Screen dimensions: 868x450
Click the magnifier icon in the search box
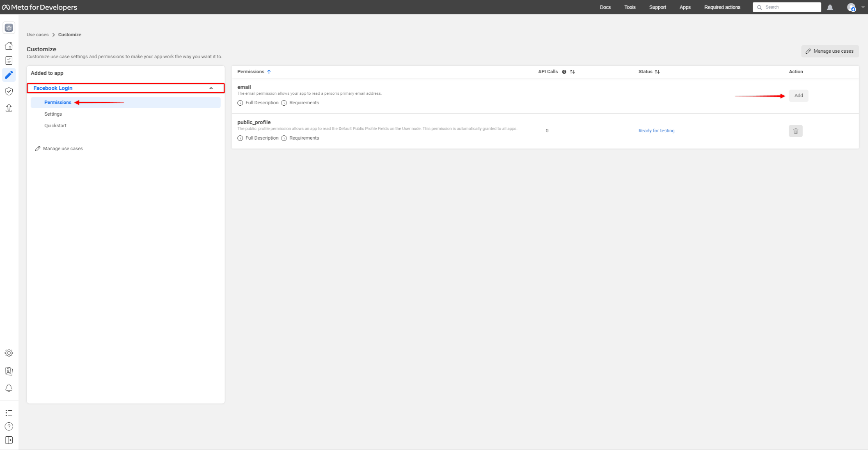point(760,7)
